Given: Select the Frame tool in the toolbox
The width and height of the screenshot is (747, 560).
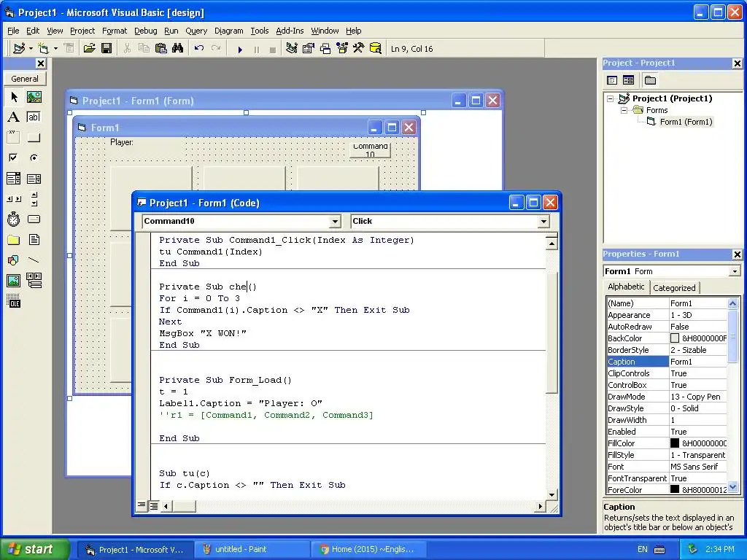Looking at the screenshot, I should (14, 138).
